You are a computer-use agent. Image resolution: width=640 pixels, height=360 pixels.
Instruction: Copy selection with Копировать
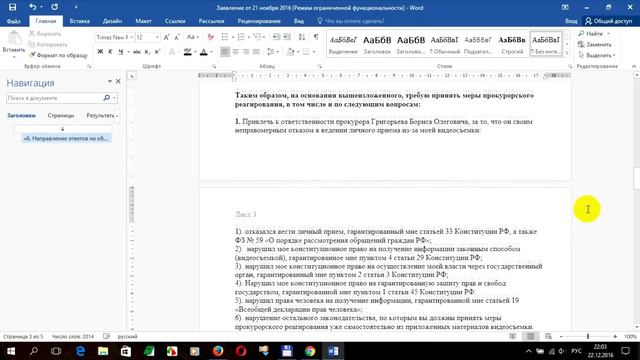pyautogui.click(x=48, y=44)
